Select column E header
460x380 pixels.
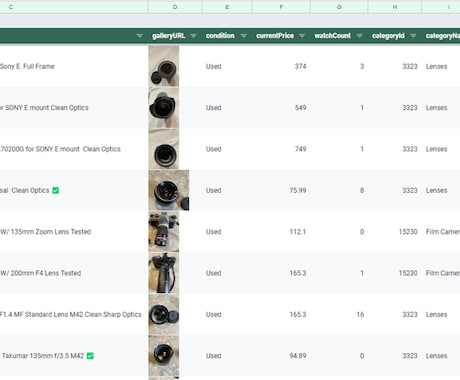coord(227,7)
